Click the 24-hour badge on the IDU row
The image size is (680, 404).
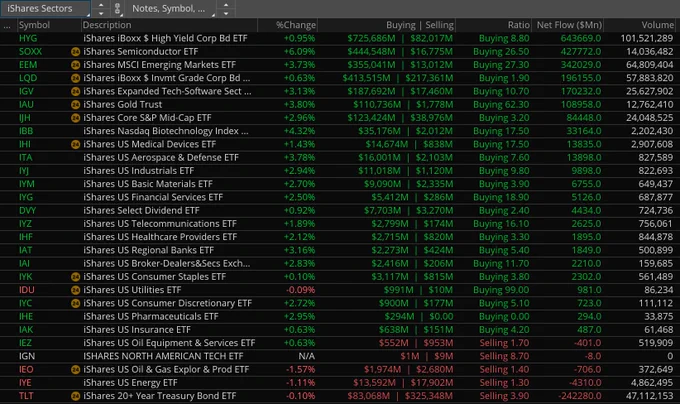[75, 290]
